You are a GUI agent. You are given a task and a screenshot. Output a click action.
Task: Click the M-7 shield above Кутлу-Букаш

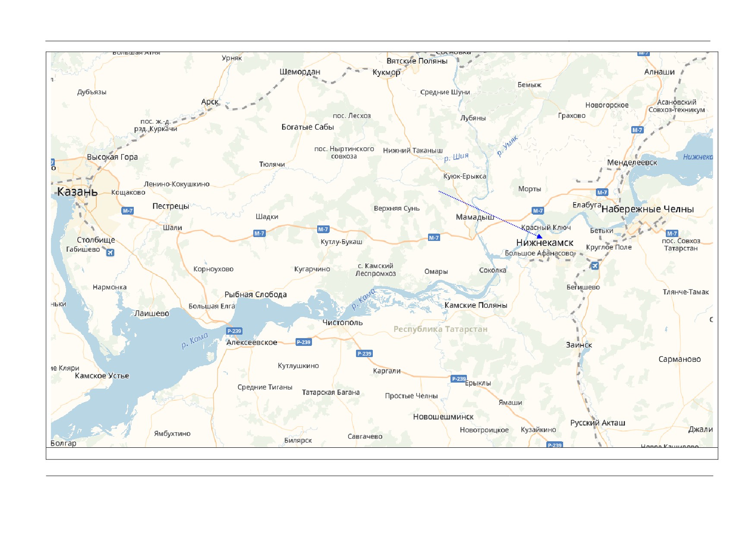(323, 229)
